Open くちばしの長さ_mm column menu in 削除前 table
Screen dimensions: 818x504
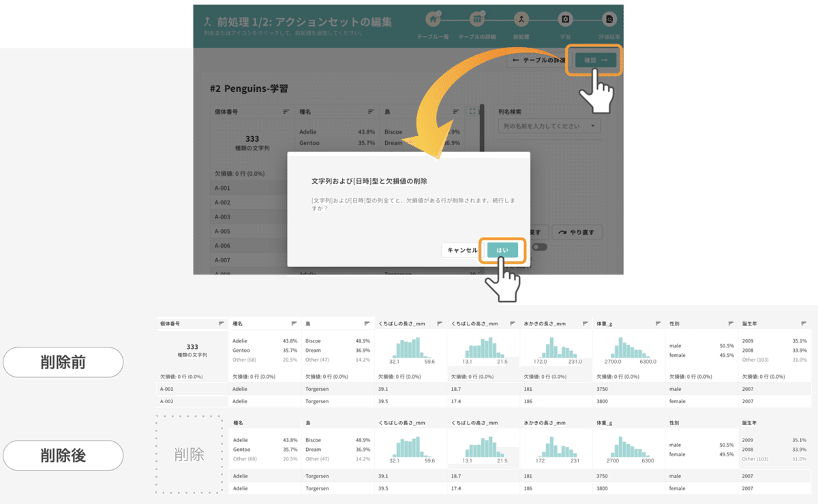point(440,324)
